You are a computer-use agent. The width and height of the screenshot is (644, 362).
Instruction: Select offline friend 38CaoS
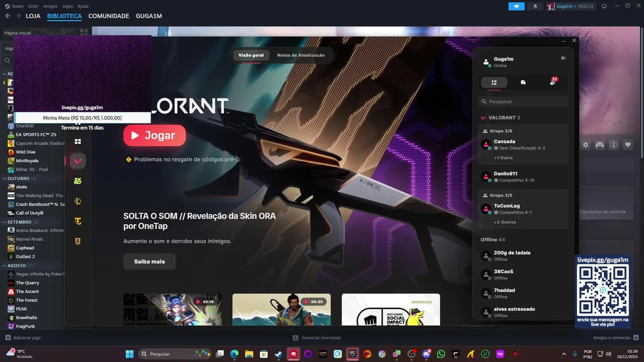point(523,275)
